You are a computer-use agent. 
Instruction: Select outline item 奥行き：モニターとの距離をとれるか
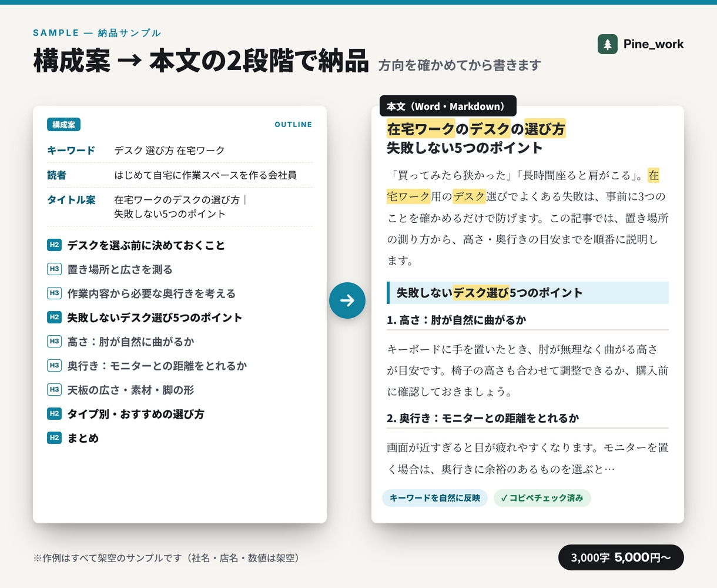tap(157, 366)
